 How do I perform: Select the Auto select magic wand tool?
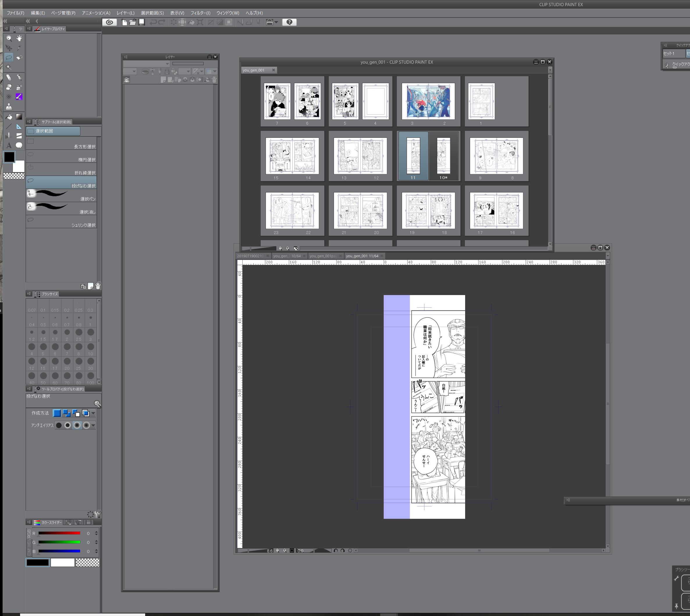tap(9, 67)
